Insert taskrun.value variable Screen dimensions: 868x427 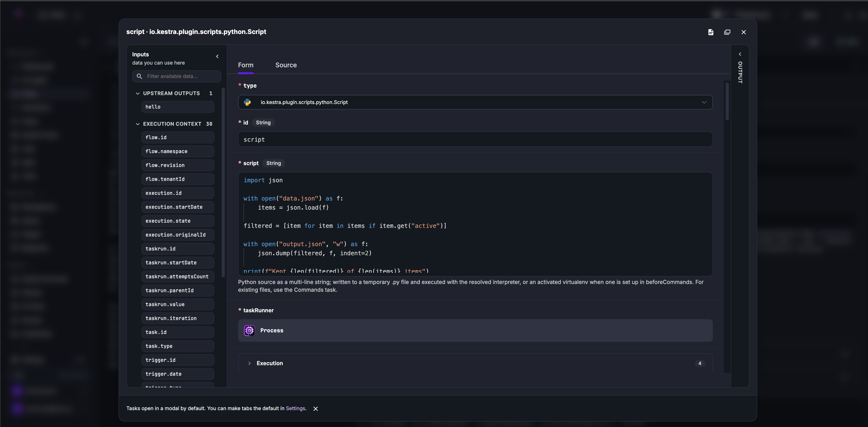(178, 304)
